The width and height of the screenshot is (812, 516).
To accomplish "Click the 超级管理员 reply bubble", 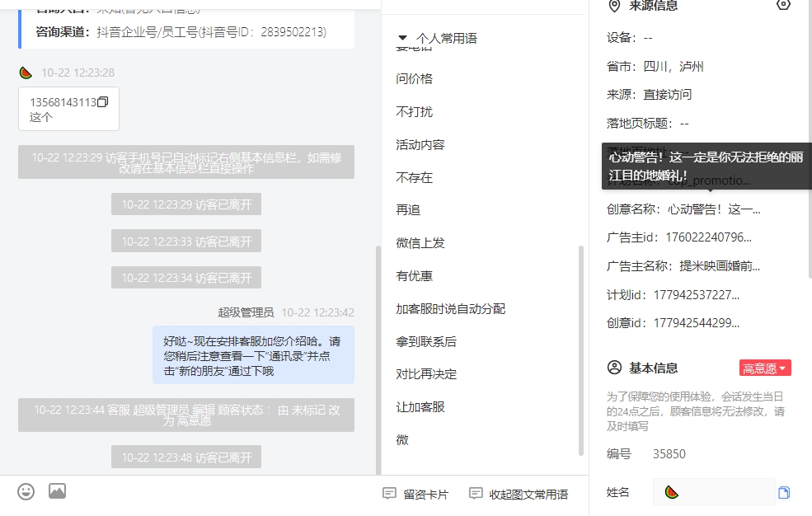I will tap(253, 355).
